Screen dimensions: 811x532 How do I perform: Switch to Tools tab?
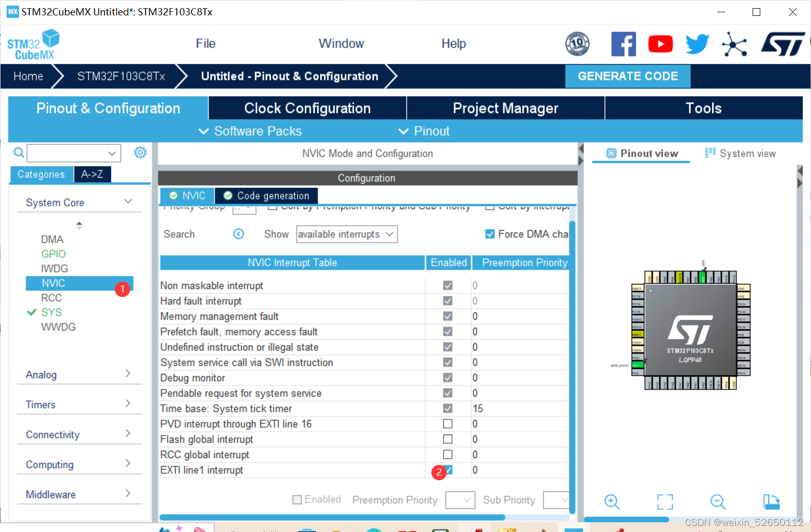704,108
